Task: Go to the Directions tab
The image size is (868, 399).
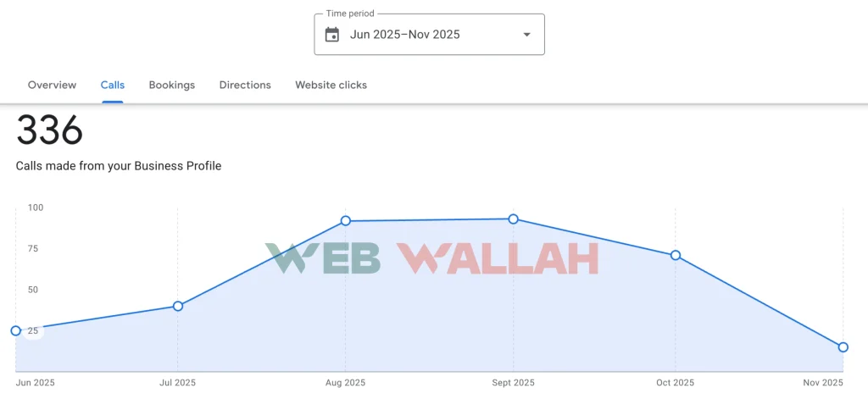Action: point(245,85)
